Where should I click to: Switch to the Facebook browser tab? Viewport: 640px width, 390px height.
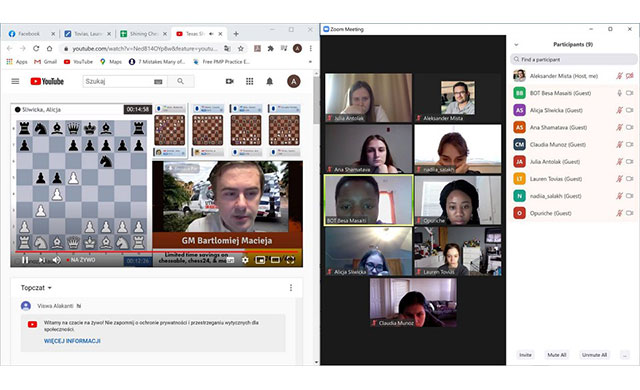[x=29, y=34]
